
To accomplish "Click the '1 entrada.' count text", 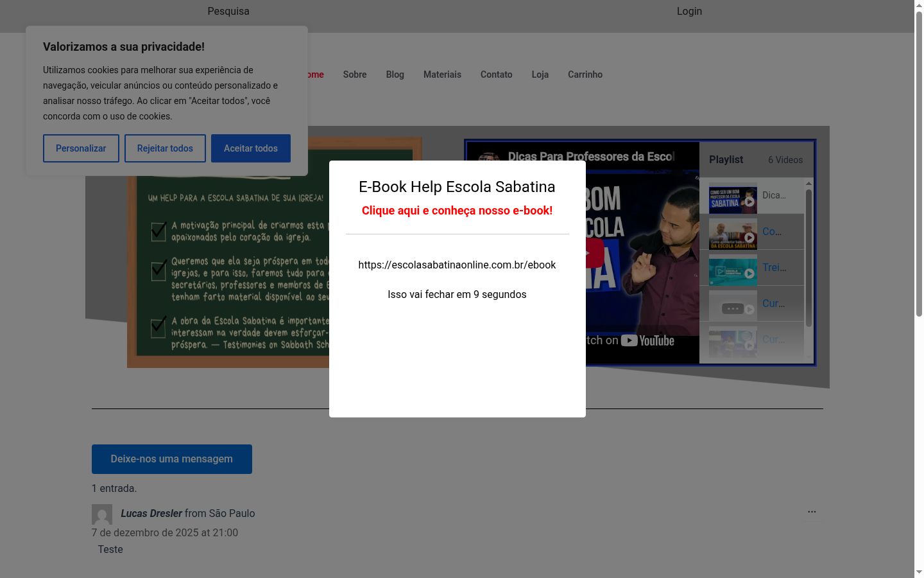I will point(114,489).
